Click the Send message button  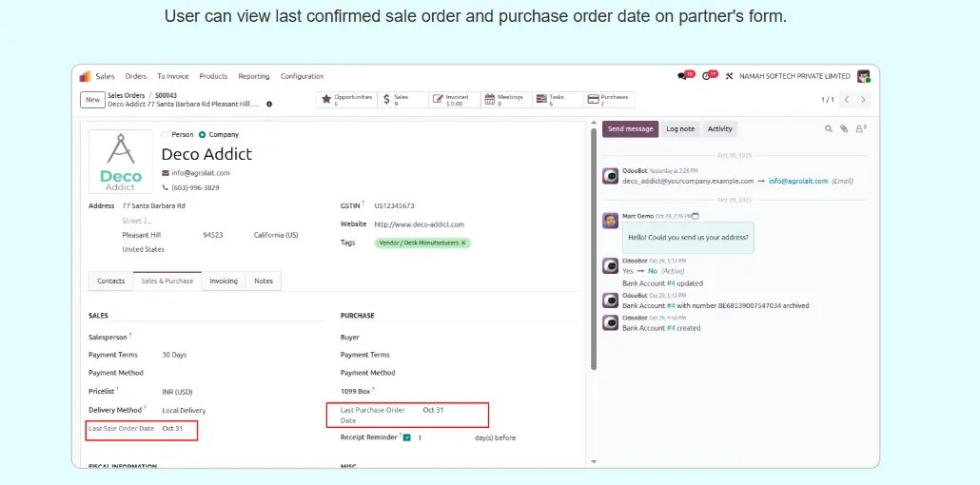[x=630, y=128]
